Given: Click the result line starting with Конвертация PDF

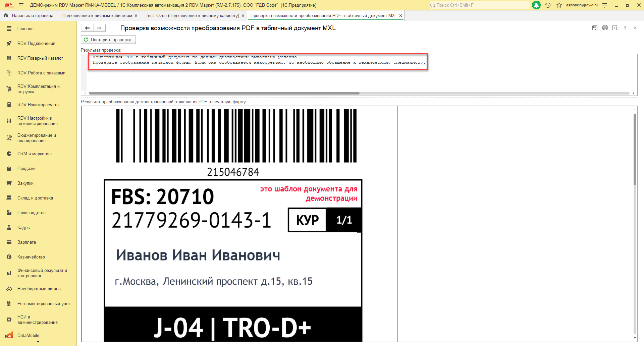Looking at the screenshot, I should pyautogui.click(x=196, y=57).
